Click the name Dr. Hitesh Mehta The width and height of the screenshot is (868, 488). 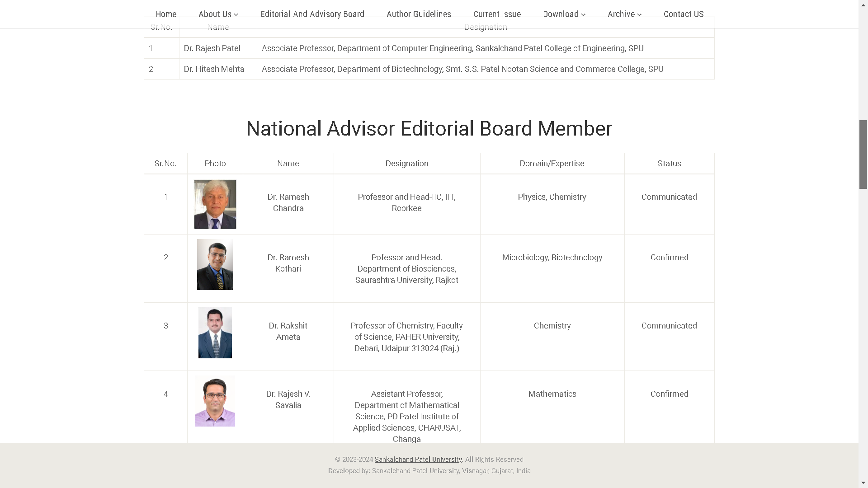pos(214,69)
